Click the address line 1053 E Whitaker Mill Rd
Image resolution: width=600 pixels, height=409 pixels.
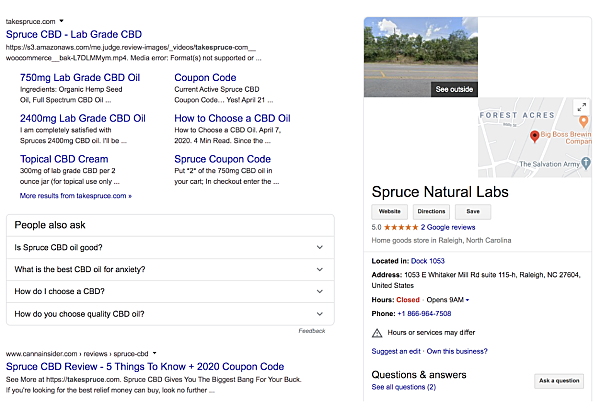[476, 280]
